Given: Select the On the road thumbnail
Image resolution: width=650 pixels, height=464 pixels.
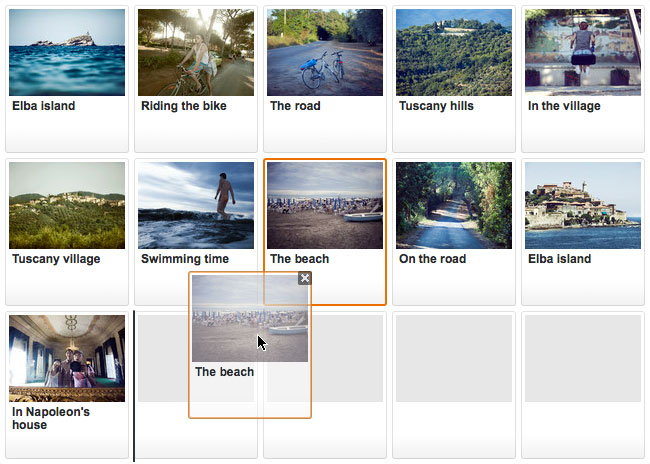Looking at the screenshot, I should pyautogui.click(x=454, y=205).
